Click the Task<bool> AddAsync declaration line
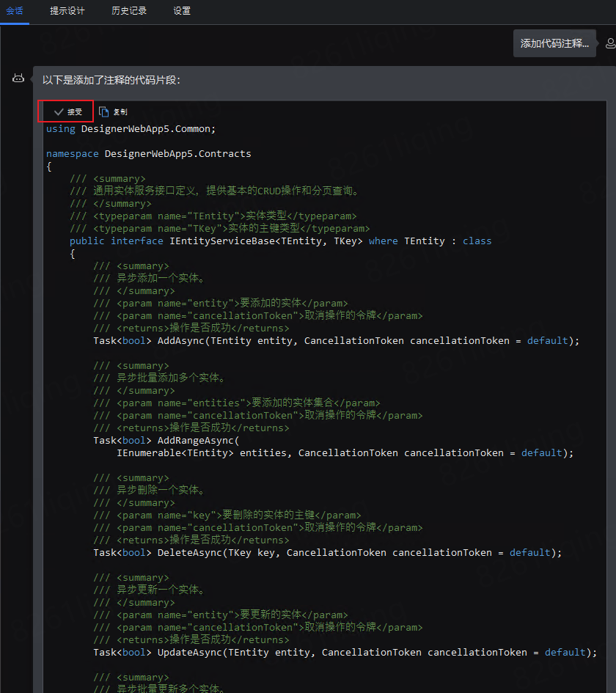This screenshot has width=616, height=693. pyautogui.click(x=337, y=341)
